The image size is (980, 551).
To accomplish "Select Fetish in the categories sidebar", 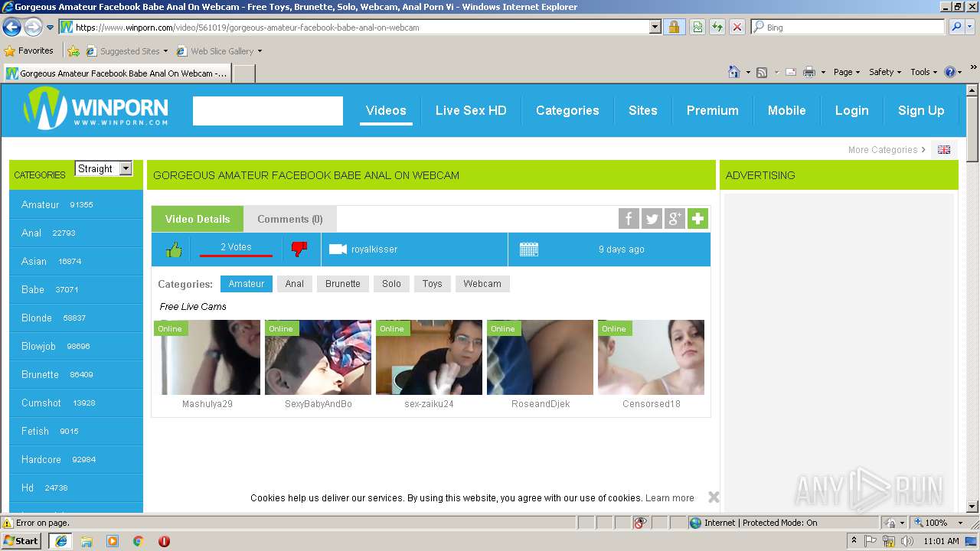I will (76, 431).
